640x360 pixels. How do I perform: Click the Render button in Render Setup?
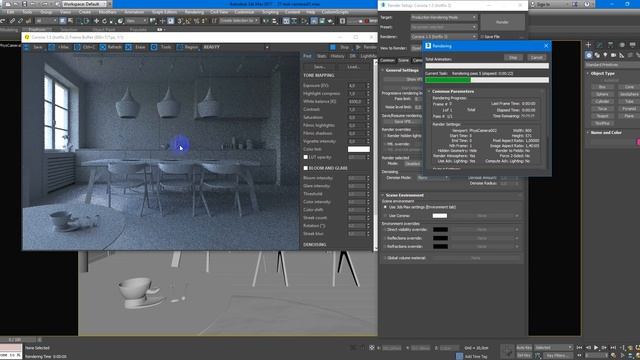[502, 22]
